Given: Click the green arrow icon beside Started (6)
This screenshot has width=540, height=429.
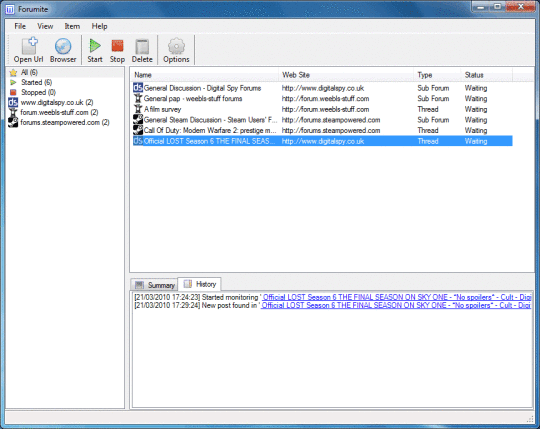Looking at the screenshot, I should point(13,83).
